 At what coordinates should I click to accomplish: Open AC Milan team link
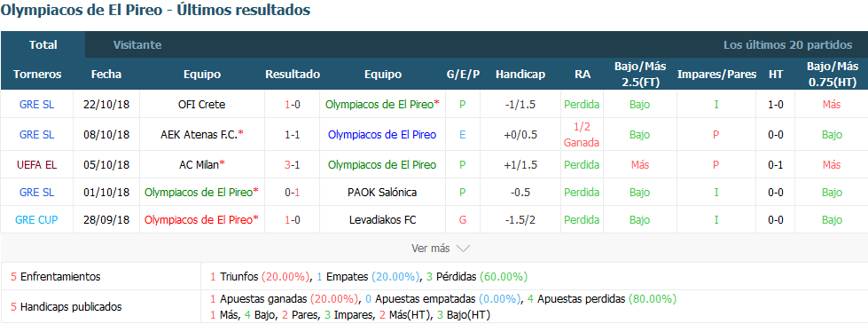coord(202,165)
